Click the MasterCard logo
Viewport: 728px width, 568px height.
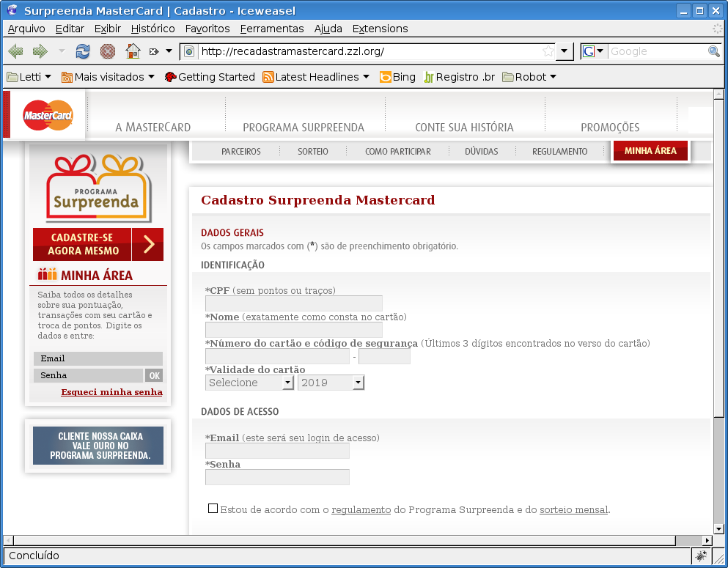tap(48, 115)
